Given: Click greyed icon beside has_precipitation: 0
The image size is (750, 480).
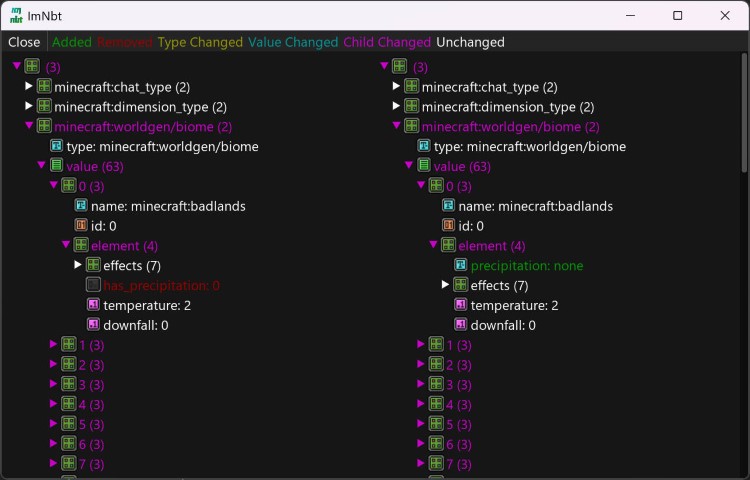Looking at the screenshot, I should coord(93,284).
